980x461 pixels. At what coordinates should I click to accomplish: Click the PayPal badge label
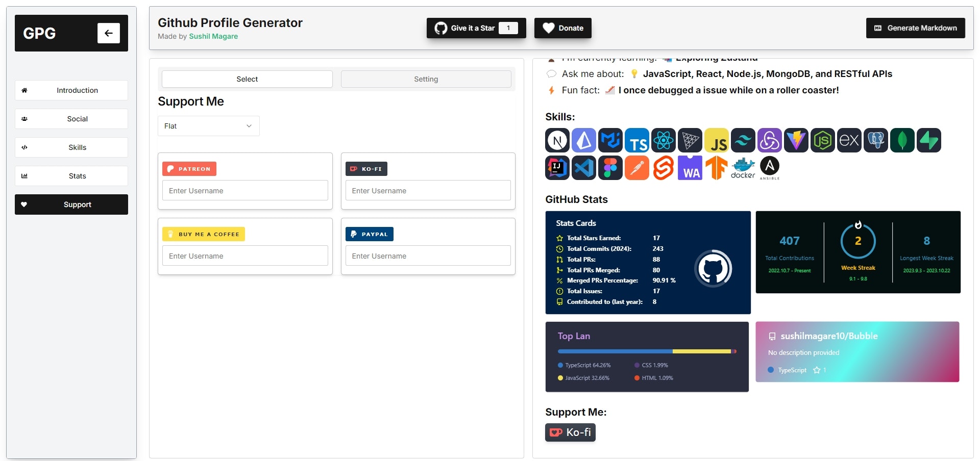click(370, 234)
